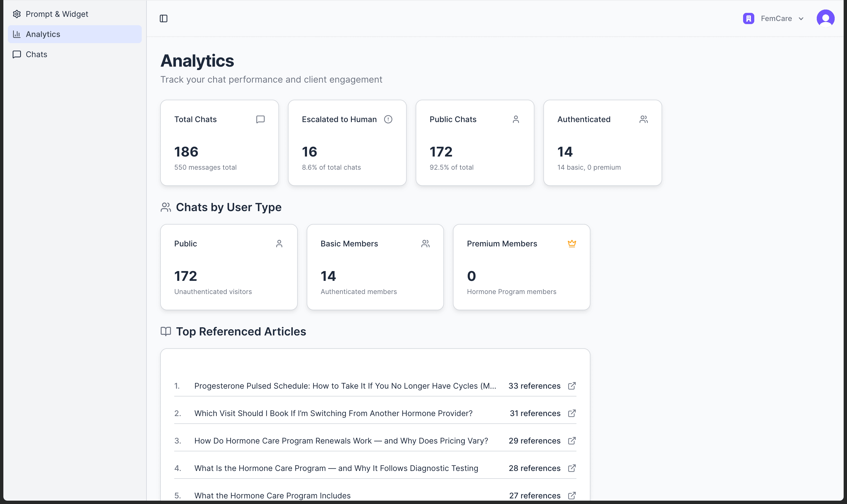Click the Basic Members group icon

pyautogui.click(x=425, y=244)
